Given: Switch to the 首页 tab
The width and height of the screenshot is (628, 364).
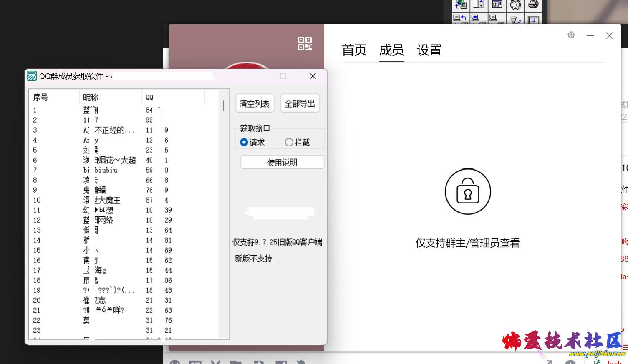Looking at the screenshot, I should [354, 50].
